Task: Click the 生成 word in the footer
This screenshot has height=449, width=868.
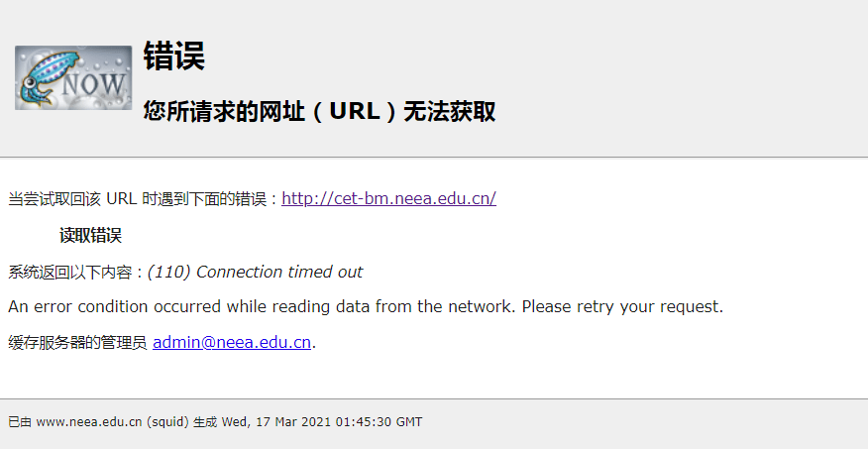Action: [x=205, y=422]
